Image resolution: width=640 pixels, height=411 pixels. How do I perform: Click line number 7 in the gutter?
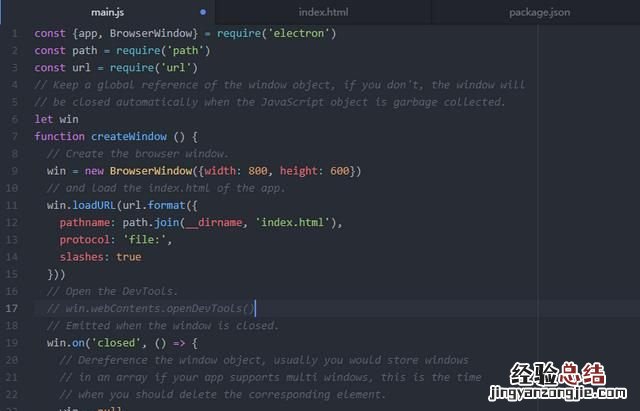click(15, 136)
